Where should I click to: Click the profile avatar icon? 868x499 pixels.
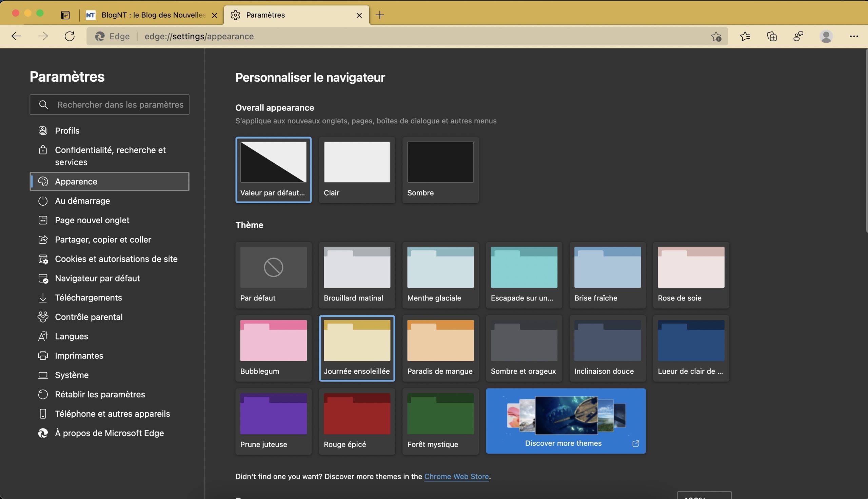(826, 36)
